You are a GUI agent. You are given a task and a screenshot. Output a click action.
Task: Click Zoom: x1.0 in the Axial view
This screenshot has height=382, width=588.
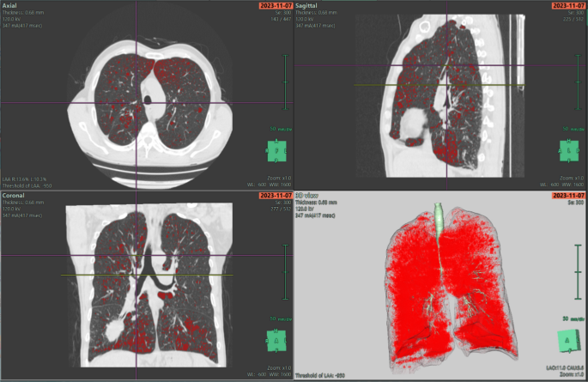pyautogui.click(x=279, y=178)
